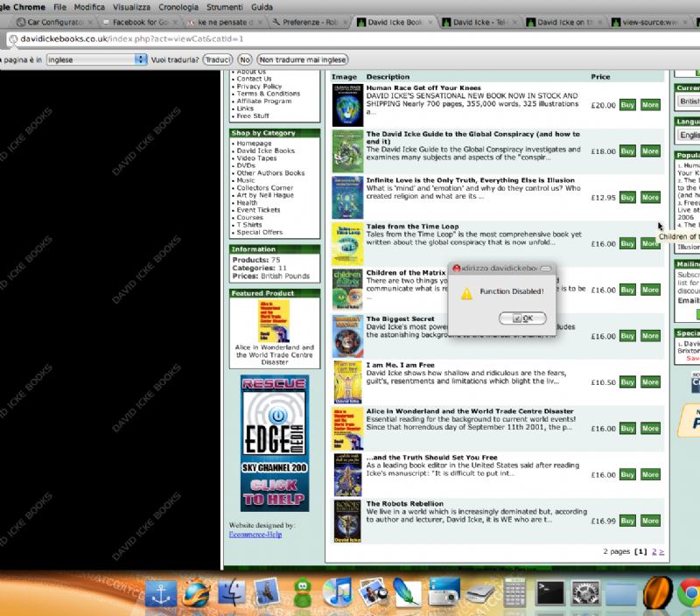This screenshot has height=616, width=700.
Task: Click the I am Me I am Free cover
Action: coord(347,382)
